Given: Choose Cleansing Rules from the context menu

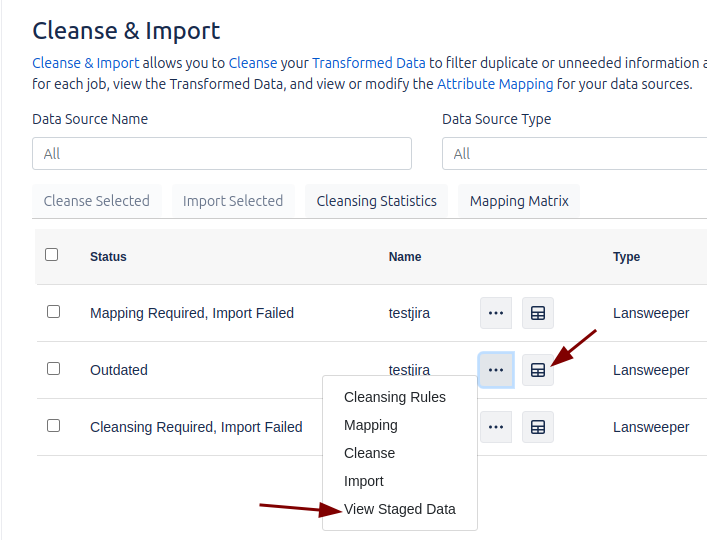Looking at the screenshot, I should pyautogui.click(x=395, y=397).
